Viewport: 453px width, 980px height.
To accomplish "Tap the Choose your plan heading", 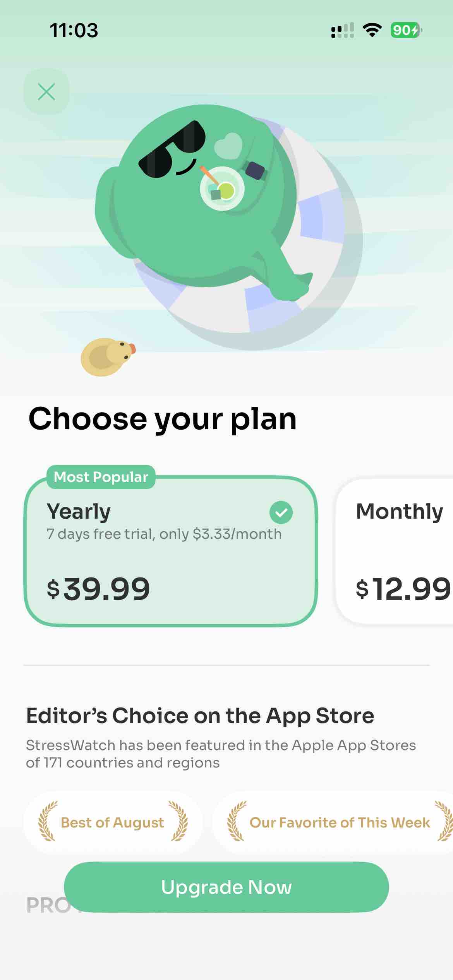I will pos(163,420).
